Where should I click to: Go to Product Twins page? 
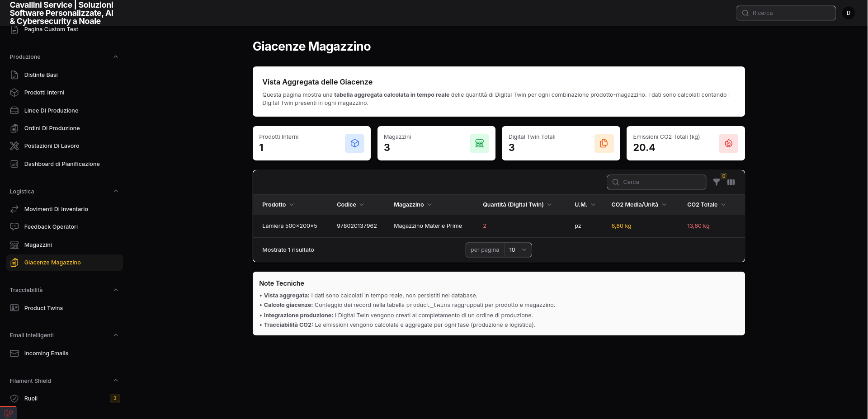pyautogui.click(x=43, y=308)
